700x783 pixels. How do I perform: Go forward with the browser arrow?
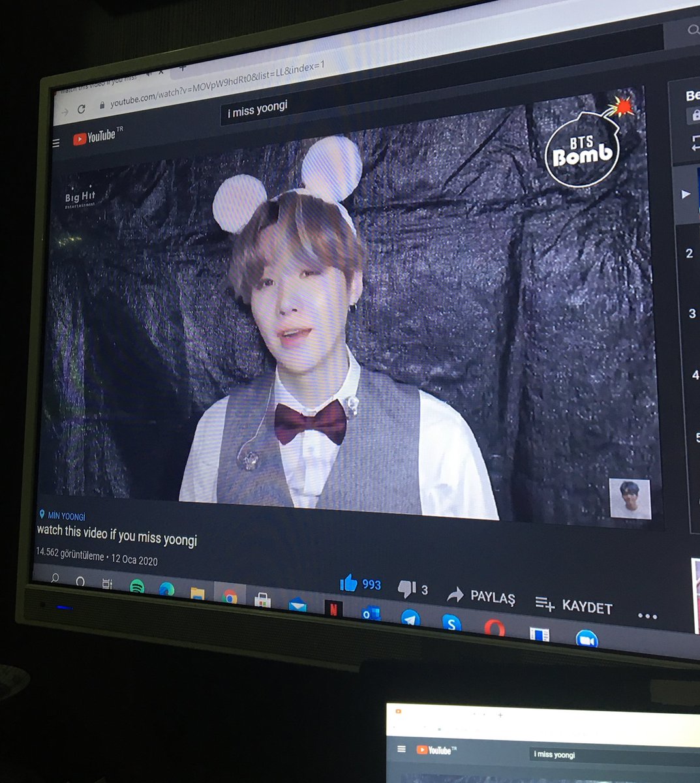tap(64, 112)
